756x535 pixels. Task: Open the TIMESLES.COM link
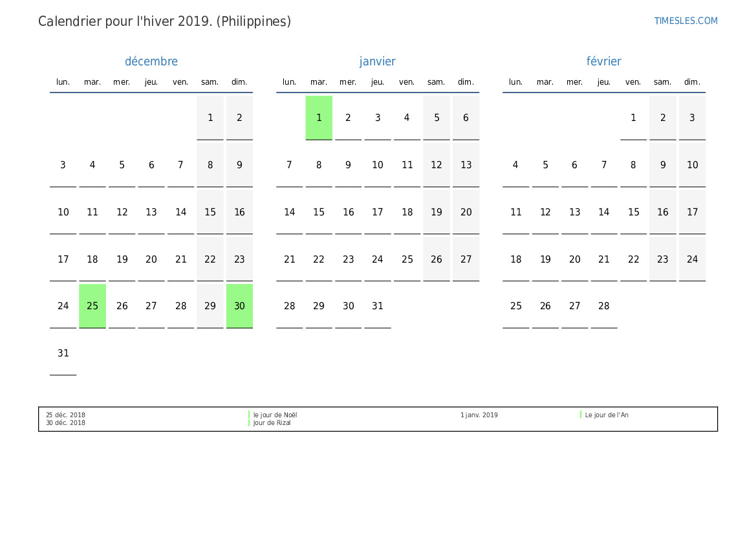pos(686,21)
